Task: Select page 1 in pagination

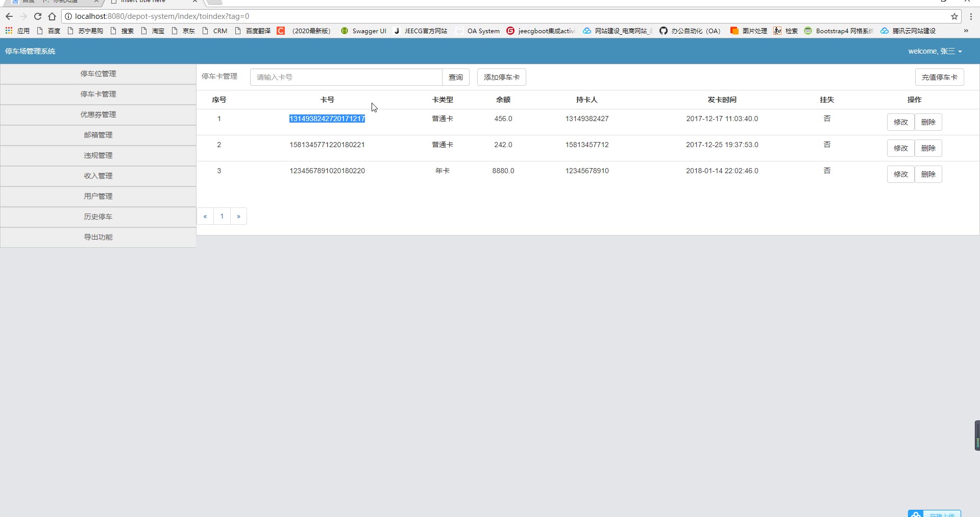Action: 222,216
